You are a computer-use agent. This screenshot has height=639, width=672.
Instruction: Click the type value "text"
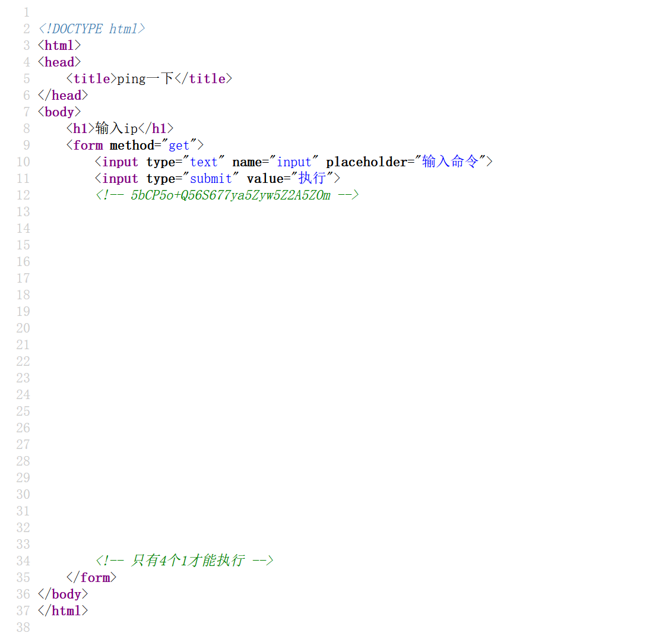pyautogui.click(x=204, y=162)
